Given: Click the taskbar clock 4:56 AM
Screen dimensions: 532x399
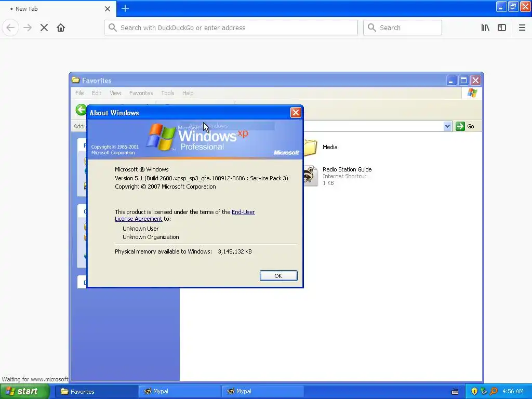Looking at the screenshot, I should (x=513, y=392).
